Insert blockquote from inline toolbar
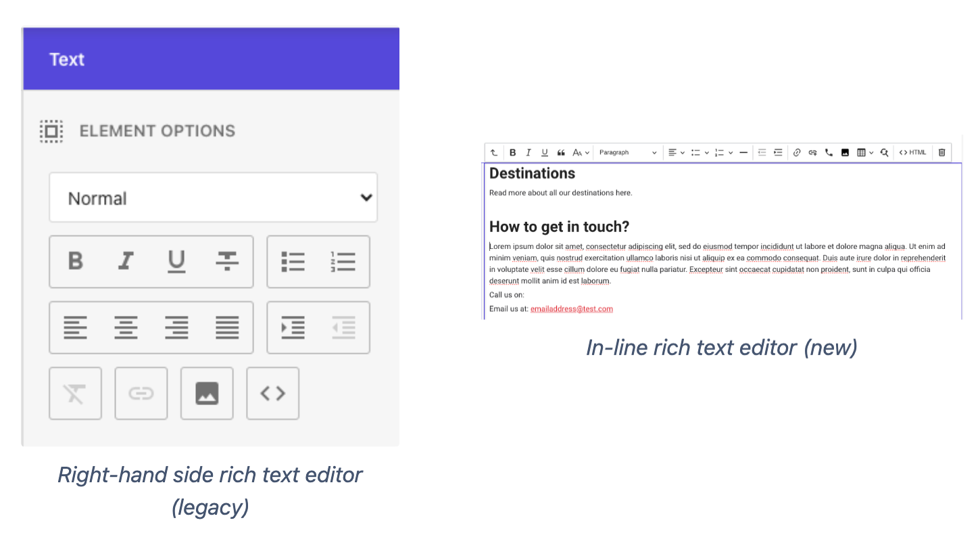980x533 pixels. click(x=561, y=152)
